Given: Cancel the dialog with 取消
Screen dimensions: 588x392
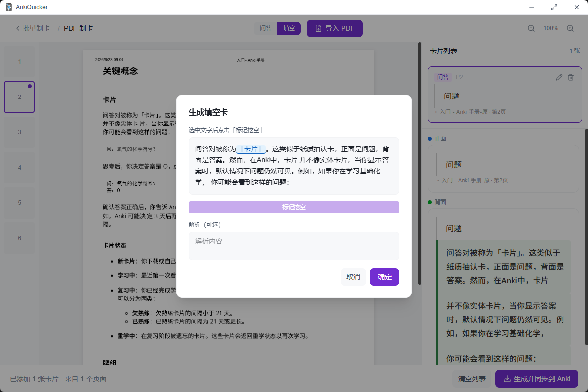Looking at the screenshot, I should tap(353, 277).
